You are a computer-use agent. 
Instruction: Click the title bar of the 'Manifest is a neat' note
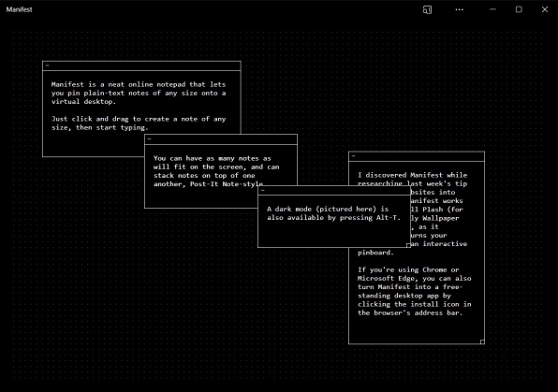pyautogui.click(x=141, y=65)
